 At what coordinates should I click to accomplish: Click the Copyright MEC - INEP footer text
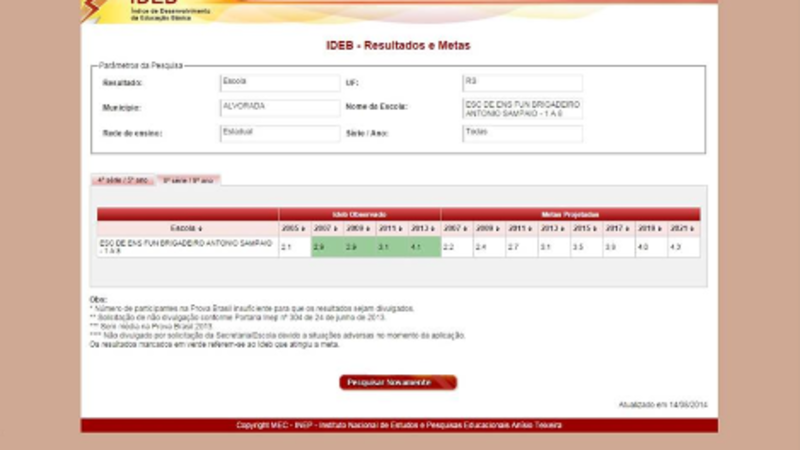(399, 425)
